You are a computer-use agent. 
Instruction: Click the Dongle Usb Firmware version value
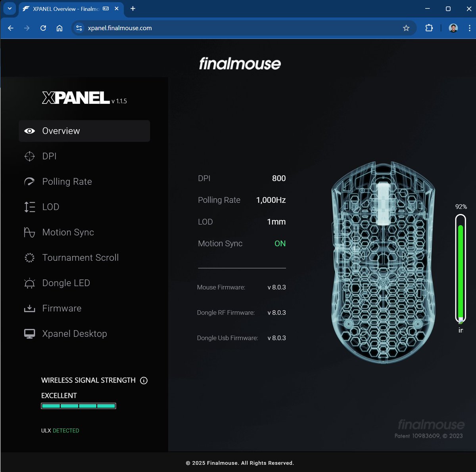tap(276, 338)
